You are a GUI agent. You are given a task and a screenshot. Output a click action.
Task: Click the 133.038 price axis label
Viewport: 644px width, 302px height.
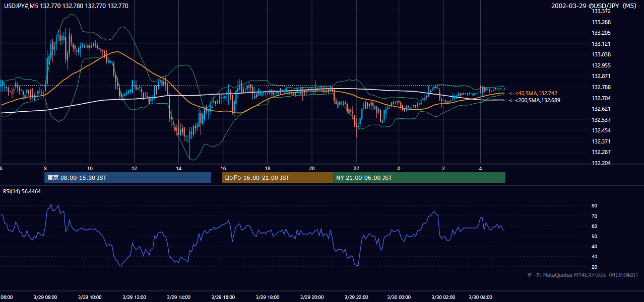[x=601, y=55]
